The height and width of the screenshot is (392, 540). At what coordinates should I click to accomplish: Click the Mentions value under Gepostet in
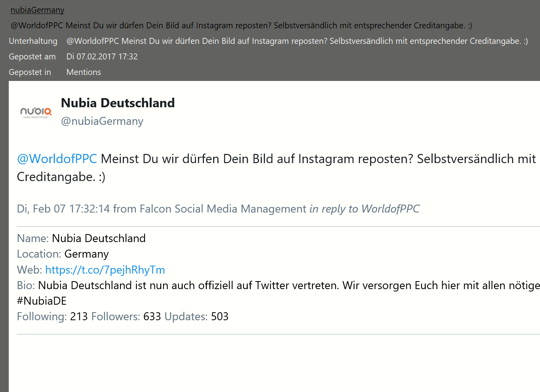tap(83, 72)
